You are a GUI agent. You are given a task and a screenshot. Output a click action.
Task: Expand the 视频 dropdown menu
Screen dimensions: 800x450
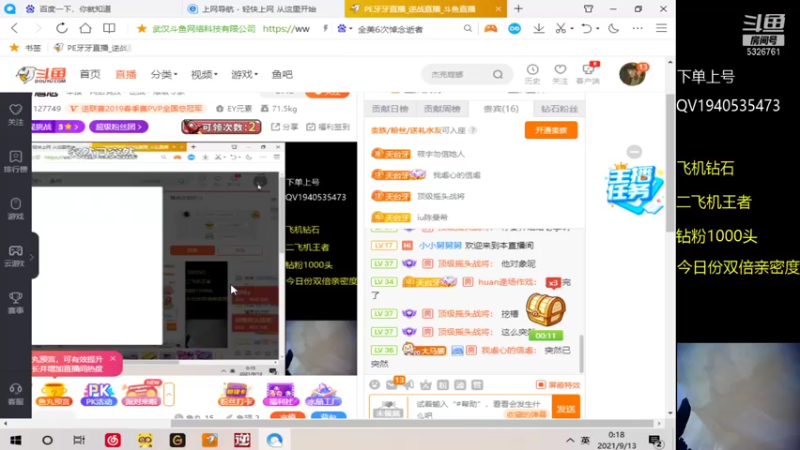204,74
